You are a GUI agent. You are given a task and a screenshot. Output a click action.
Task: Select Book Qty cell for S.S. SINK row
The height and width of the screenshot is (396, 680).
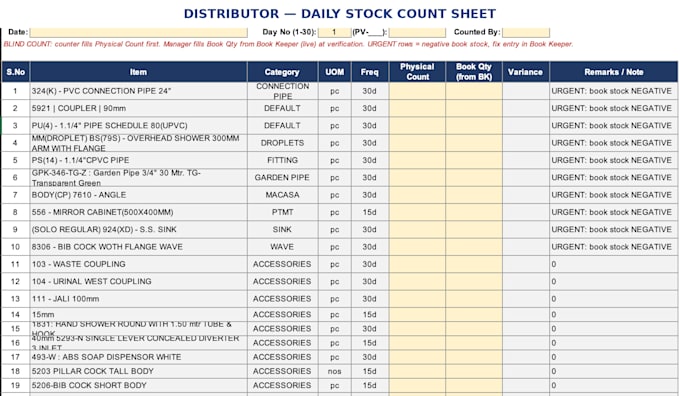click(474, 229)
